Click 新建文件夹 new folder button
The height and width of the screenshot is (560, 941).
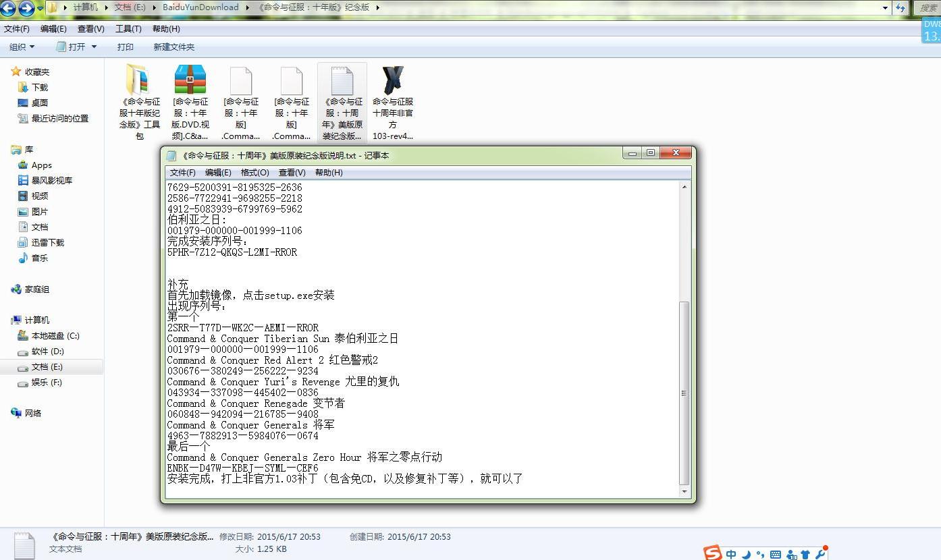(x=173, y=47)
